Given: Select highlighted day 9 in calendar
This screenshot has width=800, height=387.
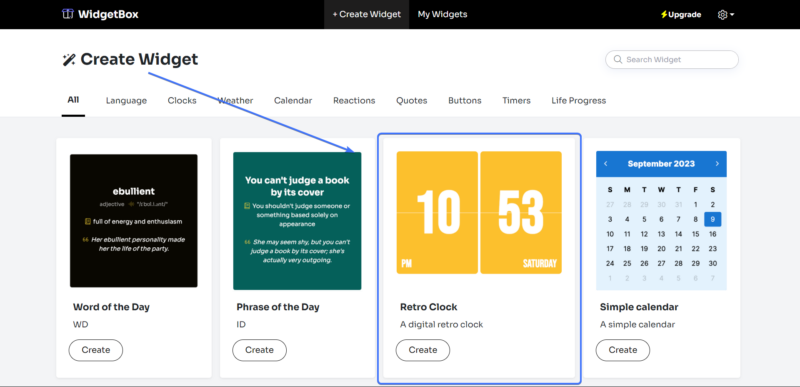Looking at the screenshot, I should pos(713,219).
